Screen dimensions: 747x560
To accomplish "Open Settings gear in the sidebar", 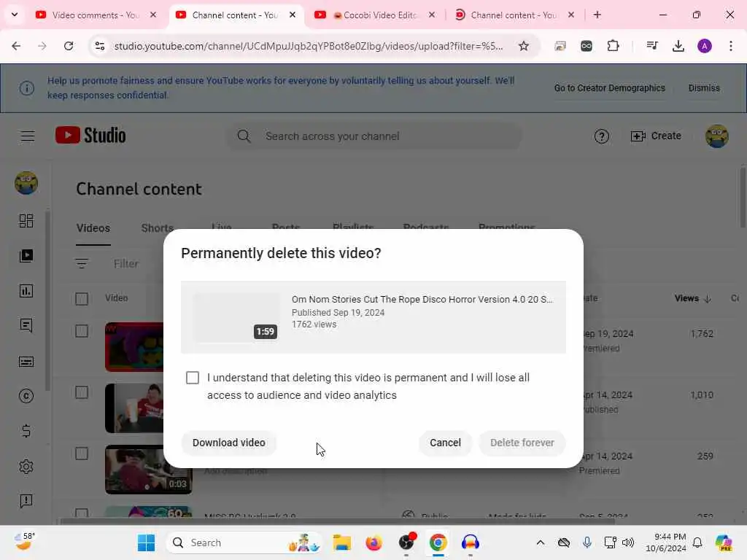I will [26, 467].
